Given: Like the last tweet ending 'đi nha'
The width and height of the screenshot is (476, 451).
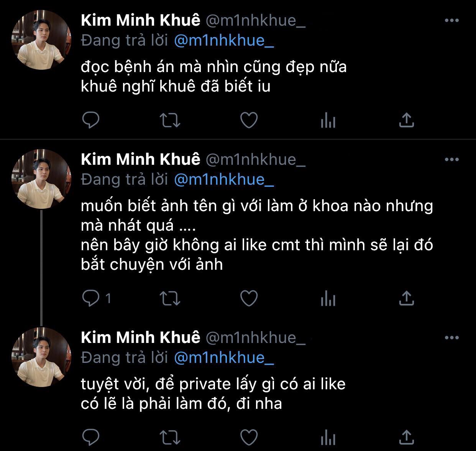Looking at the screenshot, I should click(249, 437).
